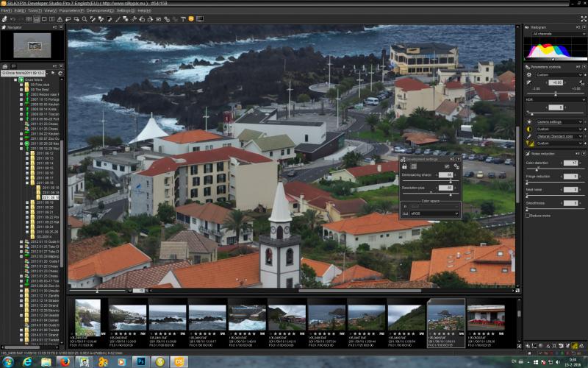Click the rotate left toolbar icon
The height and width of the screenshot is (368, 588).
[142, 19]
